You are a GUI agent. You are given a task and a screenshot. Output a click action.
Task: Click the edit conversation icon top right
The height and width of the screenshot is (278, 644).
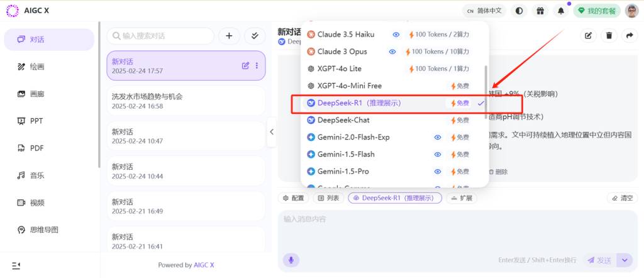[588, 36]
